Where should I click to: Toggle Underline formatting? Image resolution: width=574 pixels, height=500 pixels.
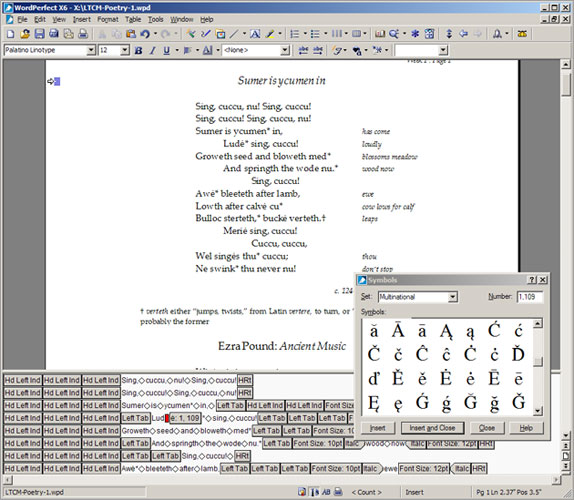click(167, 50)
